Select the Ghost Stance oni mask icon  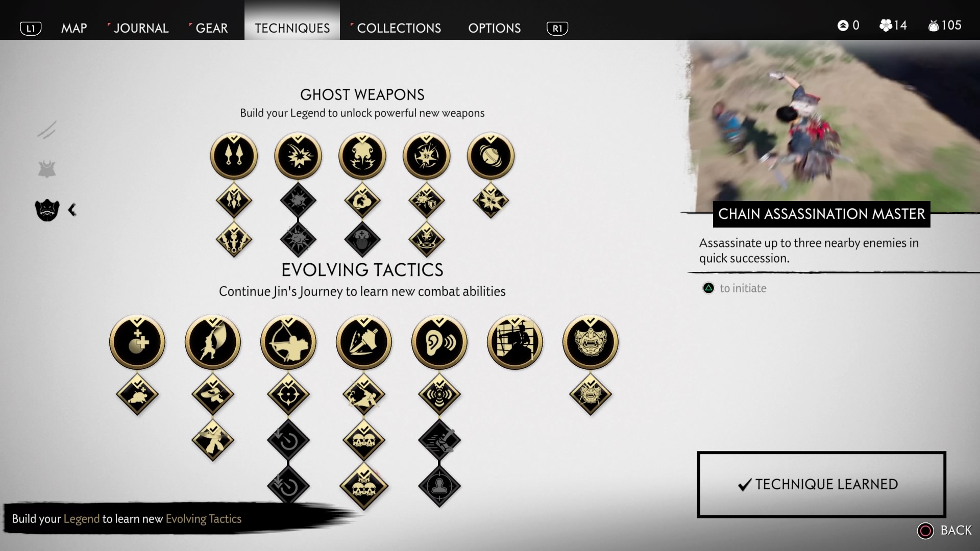click(x=591, y=342)
